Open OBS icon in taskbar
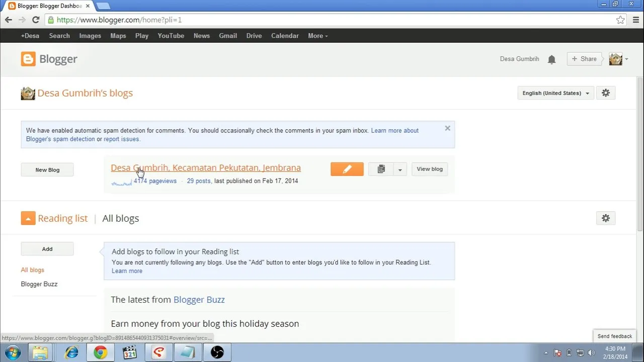Viewport: 644px width, 362px height. [217, 352]
